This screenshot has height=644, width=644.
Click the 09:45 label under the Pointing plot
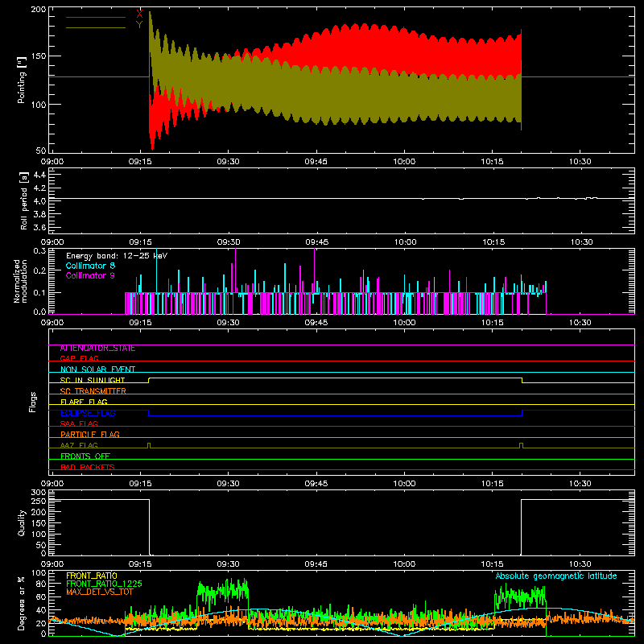tap(316, 162)
